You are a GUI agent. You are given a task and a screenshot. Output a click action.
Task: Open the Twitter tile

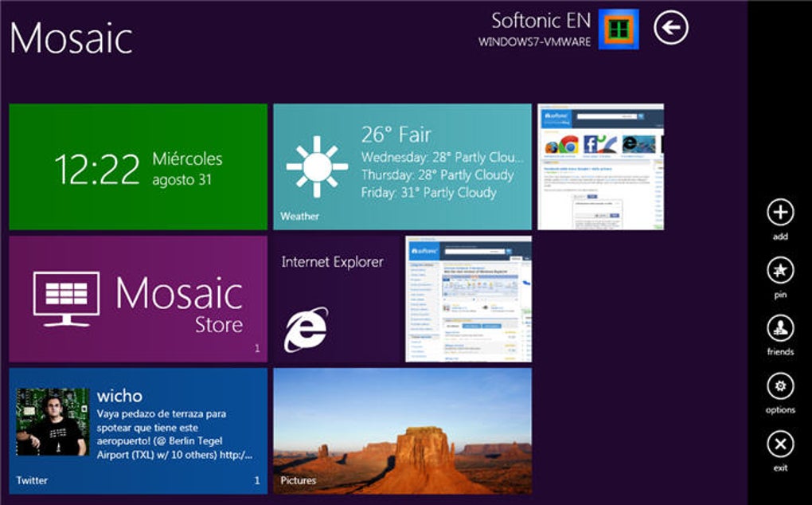coord(139,431)
